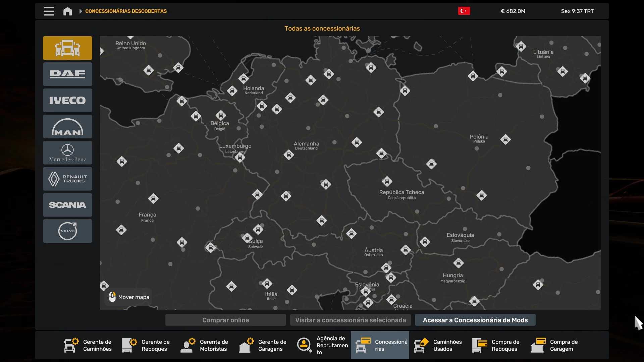644x362 pixels.
Task: Click the Comprar online button
Action: click(225, 320)
